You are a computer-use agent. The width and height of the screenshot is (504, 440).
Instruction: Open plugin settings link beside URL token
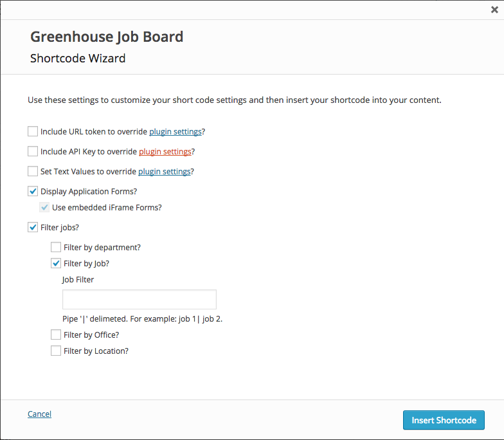175,132
